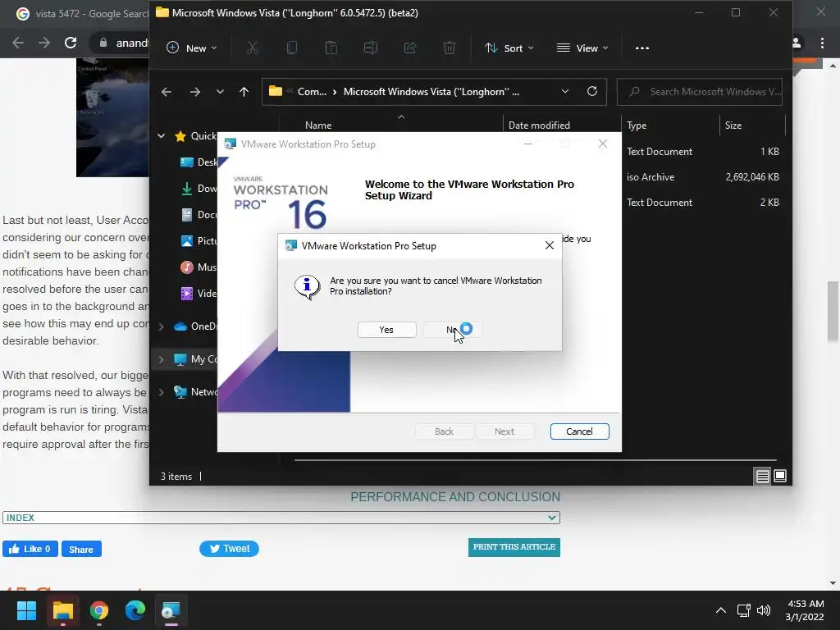Click the Rename icon in Explorer toolbar
This screenshot has width=840, height=630.
[x=370, y=48]
